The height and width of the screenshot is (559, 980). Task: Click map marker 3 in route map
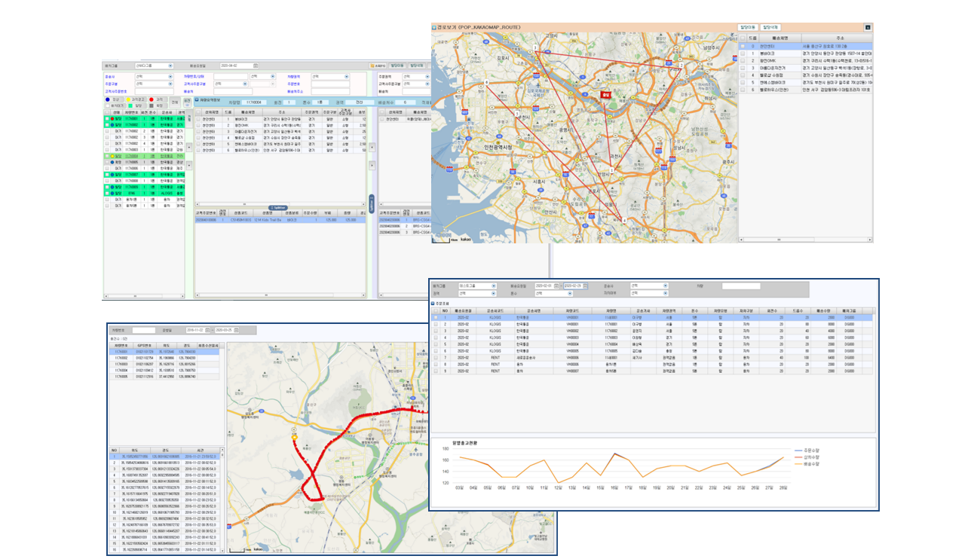coord(535,47)
